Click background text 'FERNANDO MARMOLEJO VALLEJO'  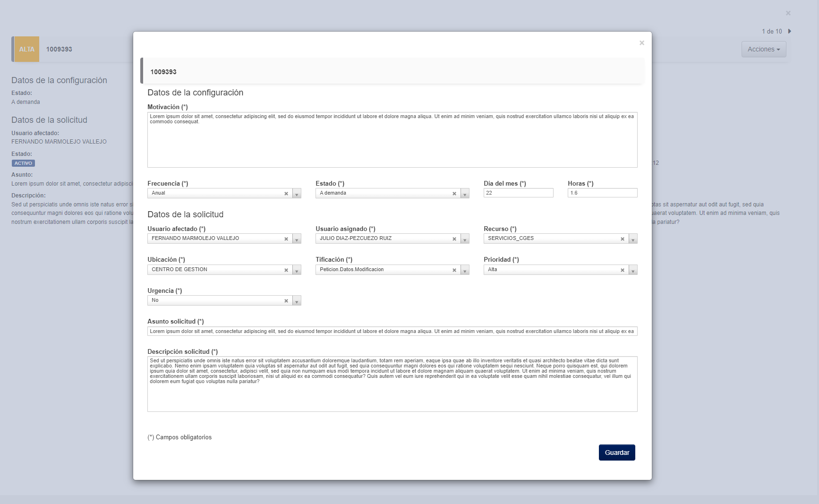pos(59,142)
